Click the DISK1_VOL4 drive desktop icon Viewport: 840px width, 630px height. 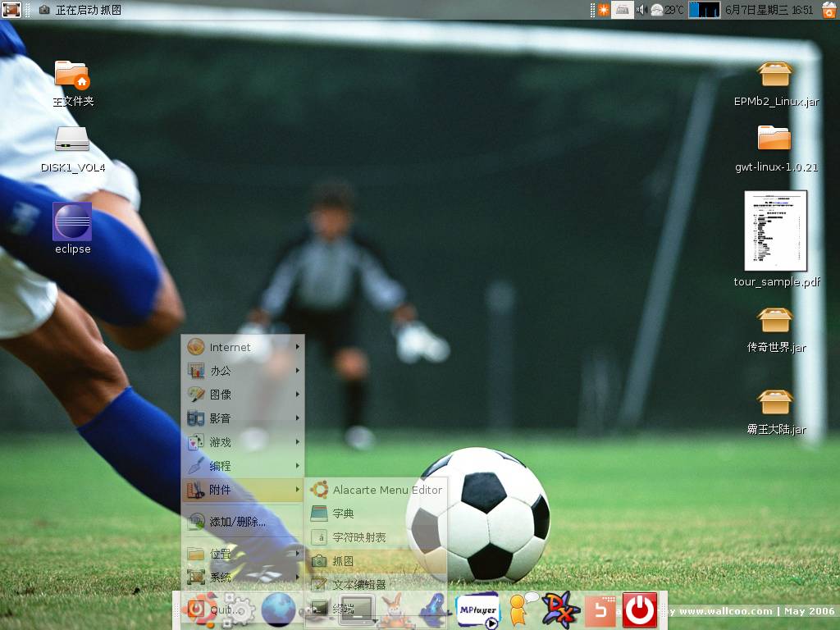click(x=72, y=149)
